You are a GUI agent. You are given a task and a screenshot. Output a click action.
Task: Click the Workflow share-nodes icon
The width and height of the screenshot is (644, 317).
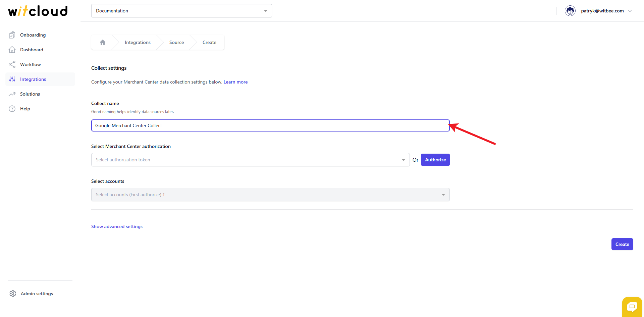pos(12,64)
